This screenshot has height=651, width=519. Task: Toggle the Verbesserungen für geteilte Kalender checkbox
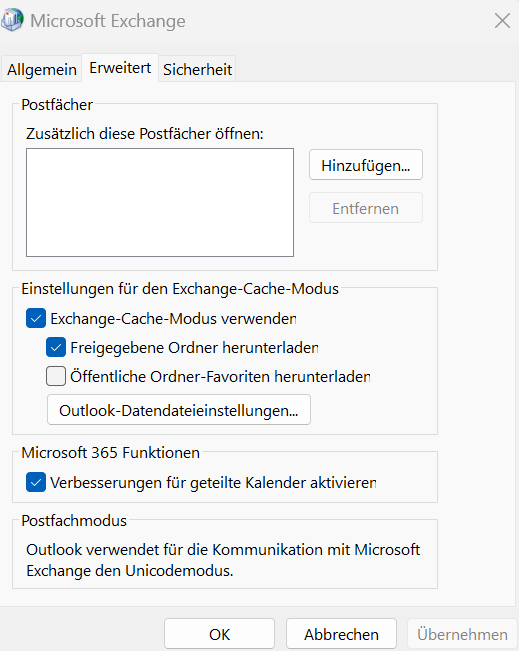point(36,482)
